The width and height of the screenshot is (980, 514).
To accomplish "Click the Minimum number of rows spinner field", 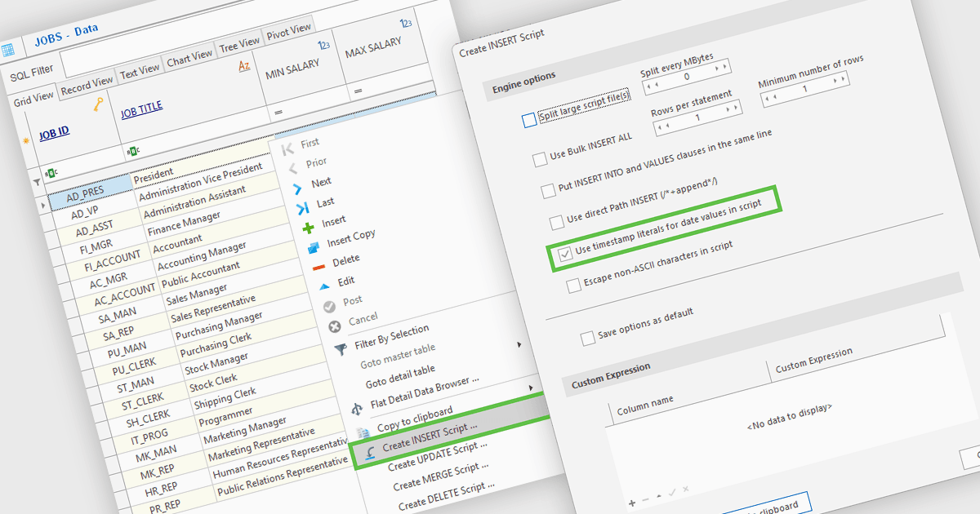I will point(804,88).
